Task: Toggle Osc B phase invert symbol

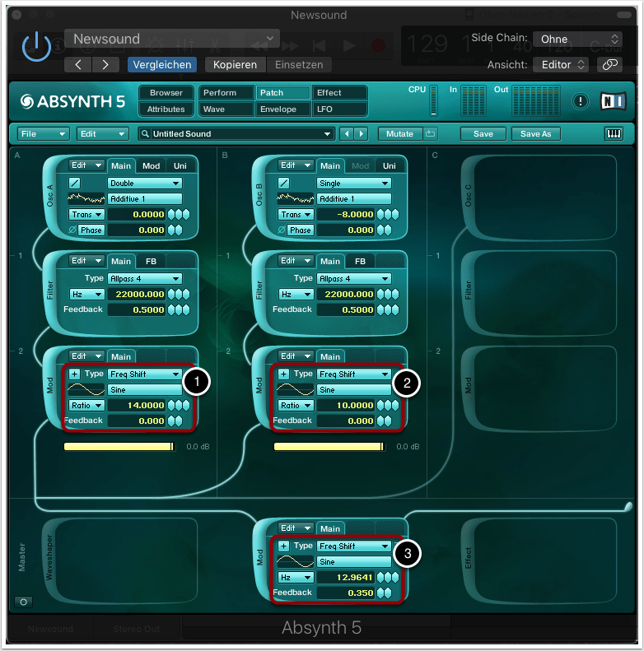Action: click(282, 230)
